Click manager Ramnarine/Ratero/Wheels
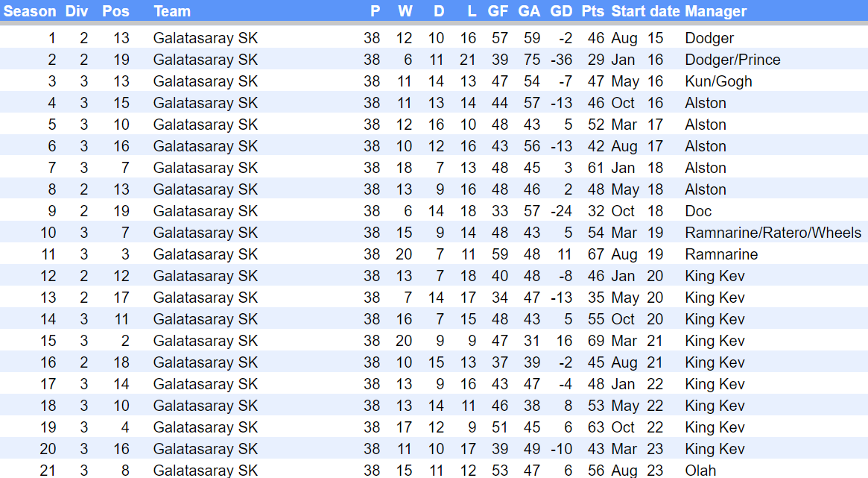 [x=773, y=233]
